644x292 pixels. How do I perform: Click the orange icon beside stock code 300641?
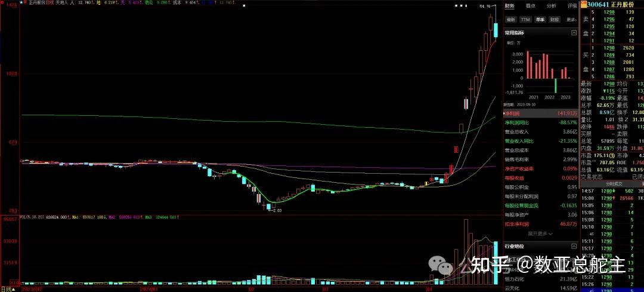(584, 5)
